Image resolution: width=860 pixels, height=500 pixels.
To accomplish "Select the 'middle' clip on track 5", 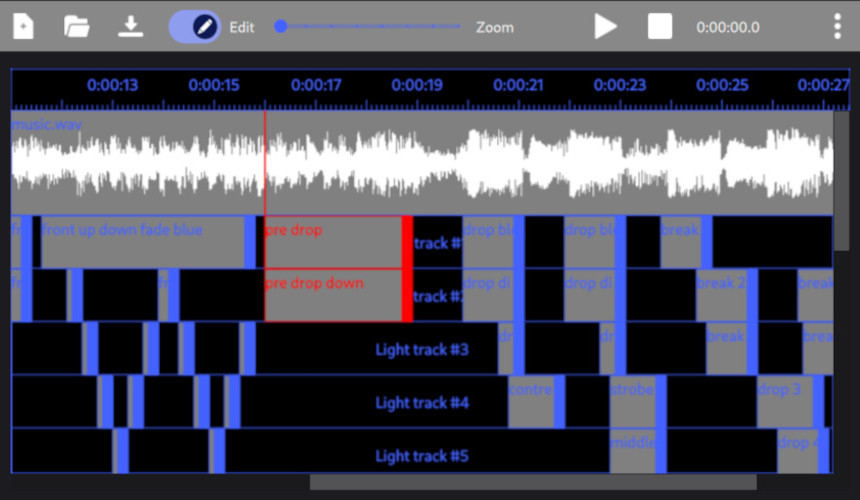I will [x=632, y=451].
